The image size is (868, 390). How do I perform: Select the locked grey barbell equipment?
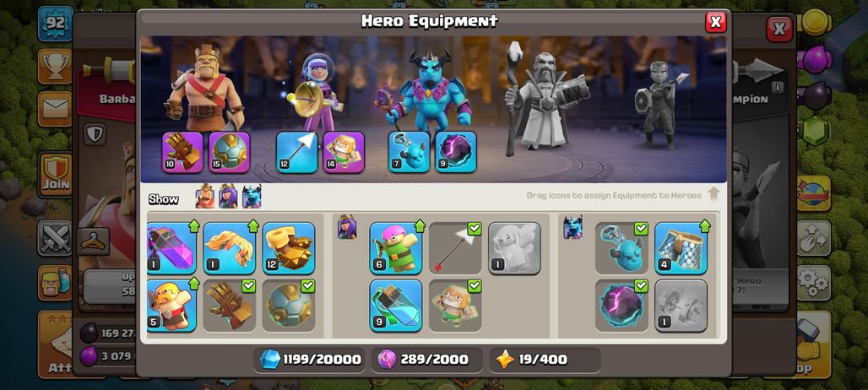coord(681,306)
